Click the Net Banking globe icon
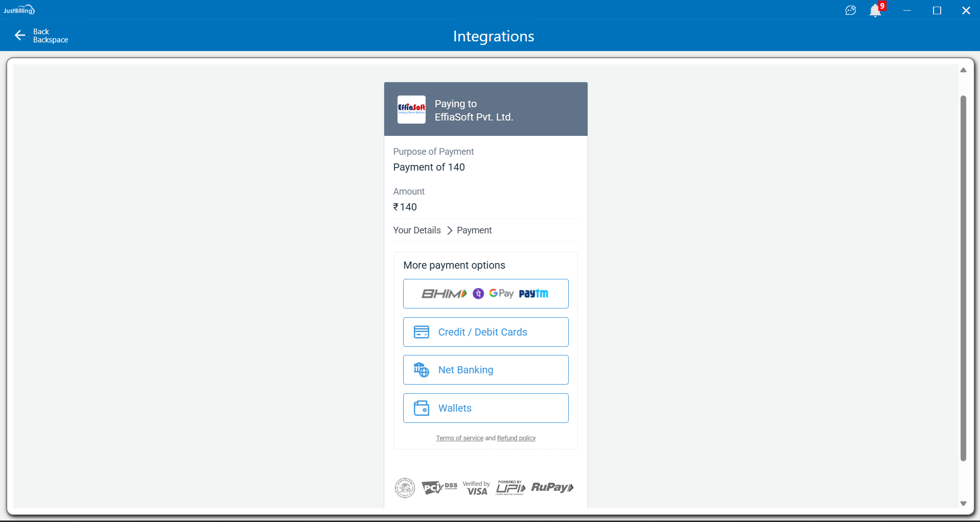 coord(422,370)
